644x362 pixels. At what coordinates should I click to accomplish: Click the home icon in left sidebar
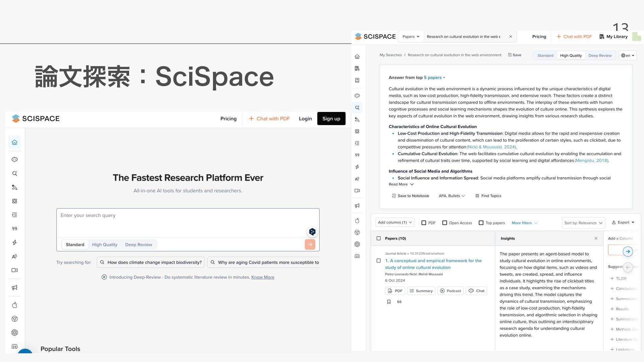coord(14,142)
